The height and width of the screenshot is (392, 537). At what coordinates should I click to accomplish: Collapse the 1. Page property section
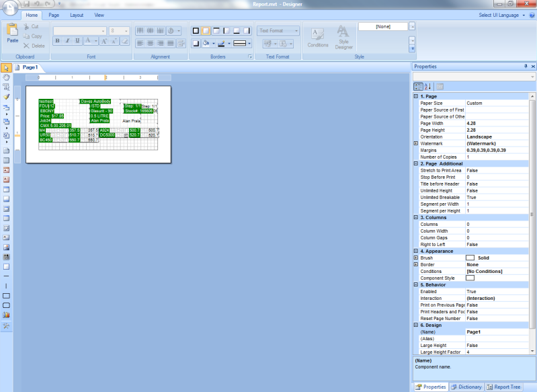pos(416,96)
